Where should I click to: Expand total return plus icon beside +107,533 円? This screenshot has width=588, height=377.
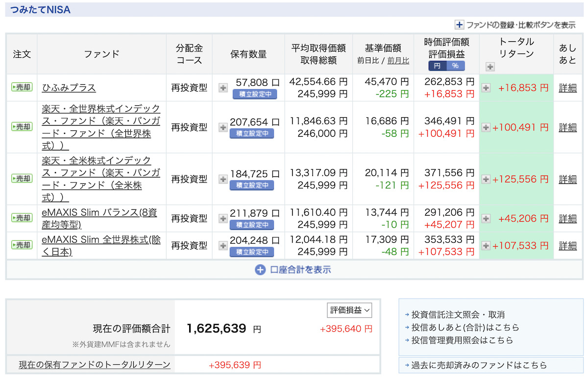pos(486,245)
